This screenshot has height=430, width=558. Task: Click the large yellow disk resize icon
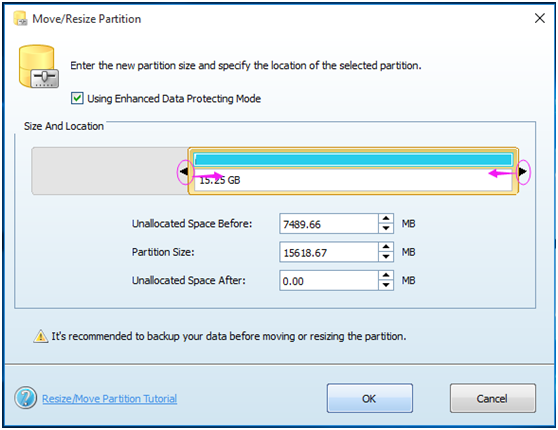(x=38, y=66)
